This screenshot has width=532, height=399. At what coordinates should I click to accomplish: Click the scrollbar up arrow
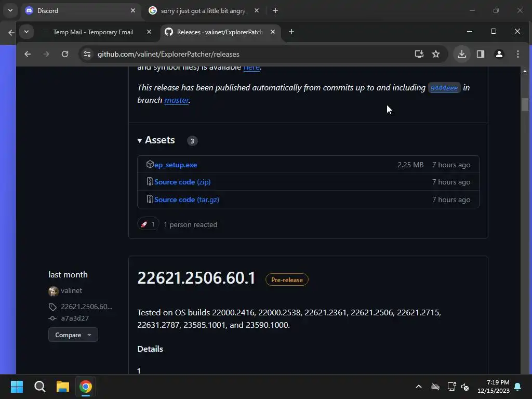click(525, 71)
